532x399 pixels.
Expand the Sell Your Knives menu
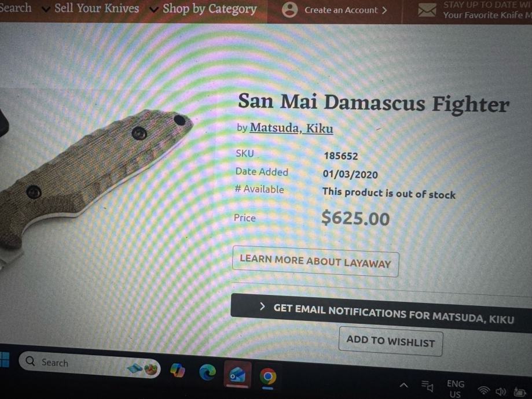click(x=90, y=8)
